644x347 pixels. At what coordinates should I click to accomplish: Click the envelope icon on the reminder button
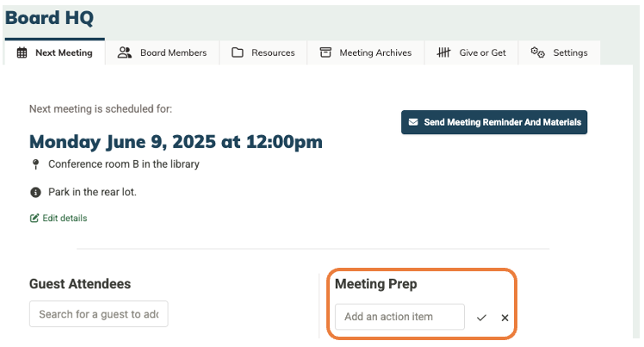(413, 122)
